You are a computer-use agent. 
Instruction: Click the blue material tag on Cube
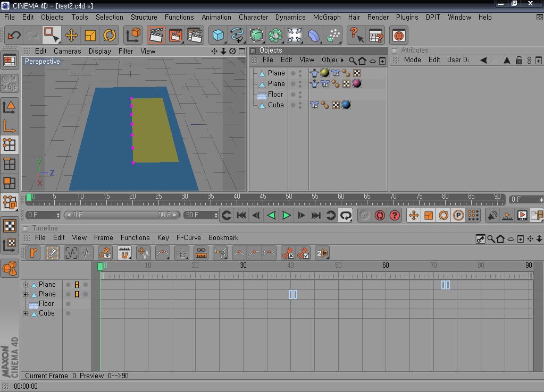click(346, 105)
